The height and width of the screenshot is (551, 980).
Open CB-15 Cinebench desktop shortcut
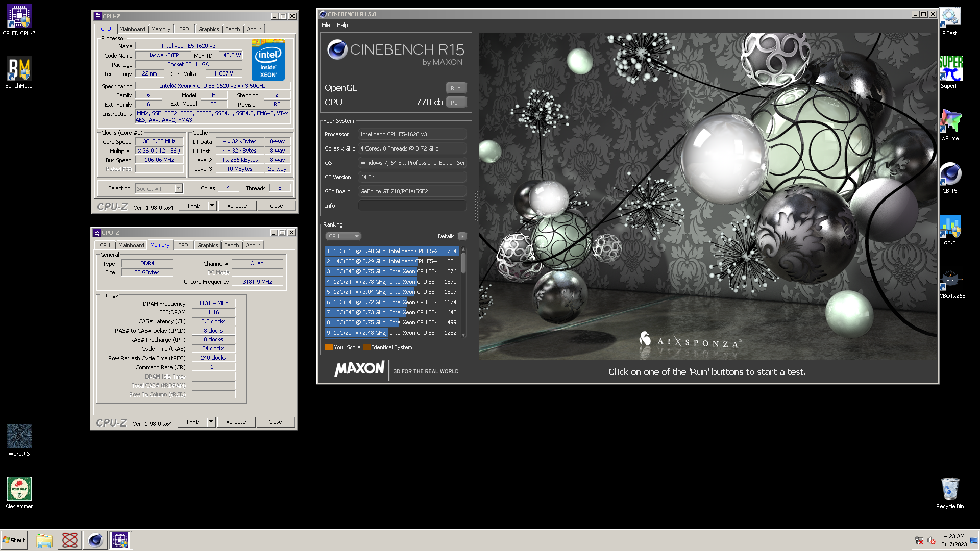click(x=950, y=178)
